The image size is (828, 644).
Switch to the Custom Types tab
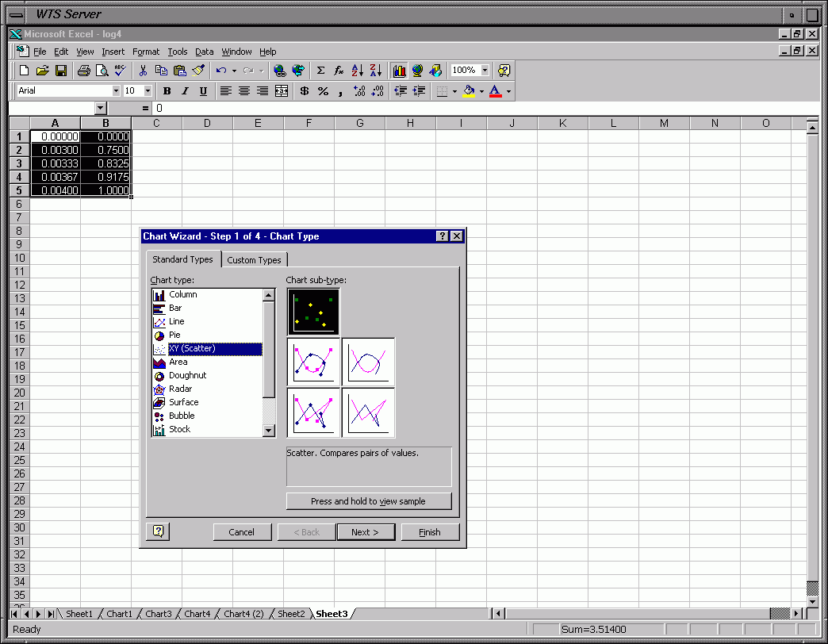[254, 260]
